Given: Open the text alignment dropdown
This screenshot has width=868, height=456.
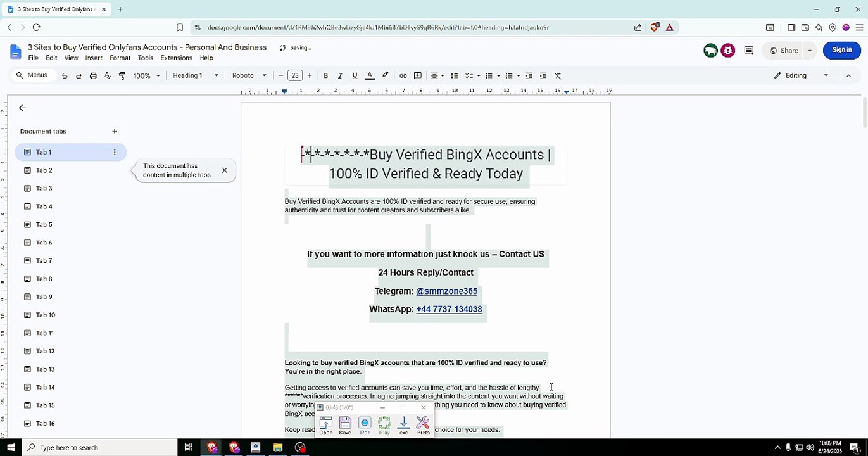Looking at the screenshot, I should coord(437,76).
